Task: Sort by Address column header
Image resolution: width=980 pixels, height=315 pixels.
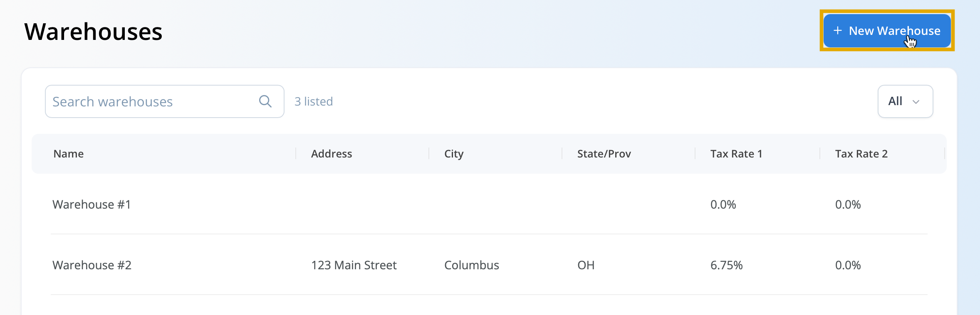Action: [x=332, y=154]
